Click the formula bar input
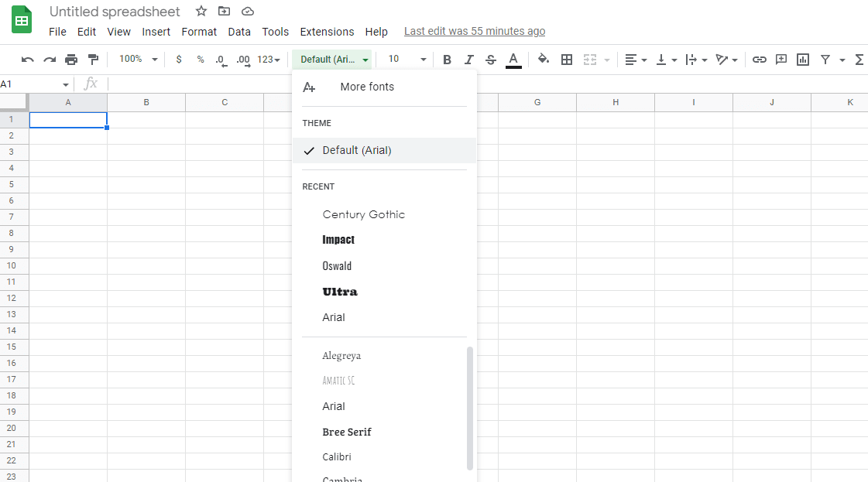 click(487, 84)
